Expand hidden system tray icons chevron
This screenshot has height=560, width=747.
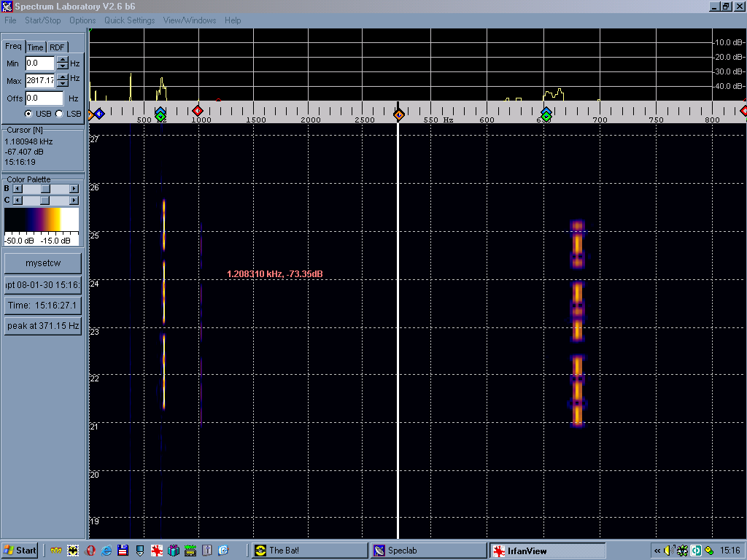click(657, 551)
